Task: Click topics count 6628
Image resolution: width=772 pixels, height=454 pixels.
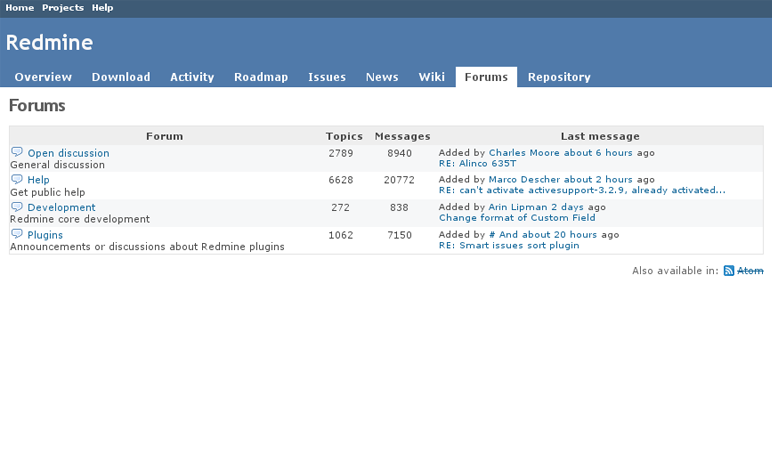Action: click(x=341, y=180)
